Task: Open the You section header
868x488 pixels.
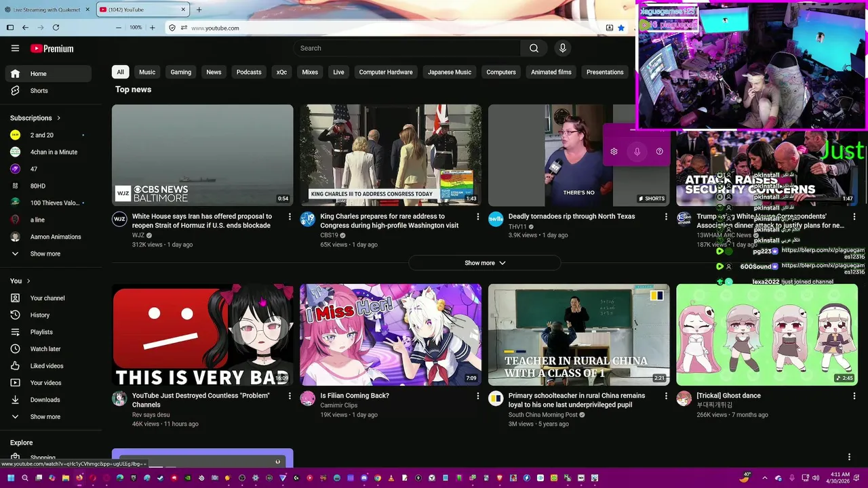Action: tap(20, 281)
